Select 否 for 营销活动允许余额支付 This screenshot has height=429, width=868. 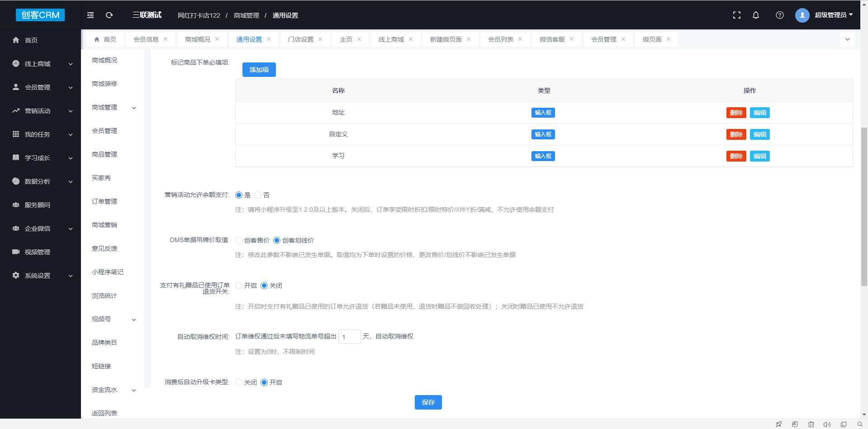[258, 195]
